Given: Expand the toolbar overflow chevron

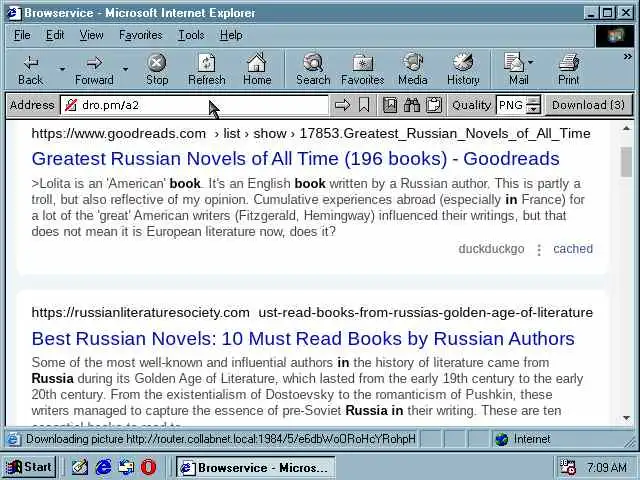Looking at the screenshot, I should pos(627,57).
